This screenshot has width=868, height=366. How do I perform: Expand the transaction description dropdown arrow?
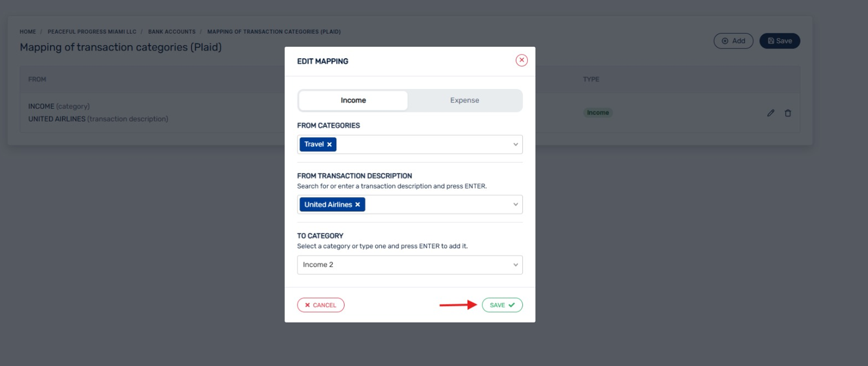click(515, 205)
